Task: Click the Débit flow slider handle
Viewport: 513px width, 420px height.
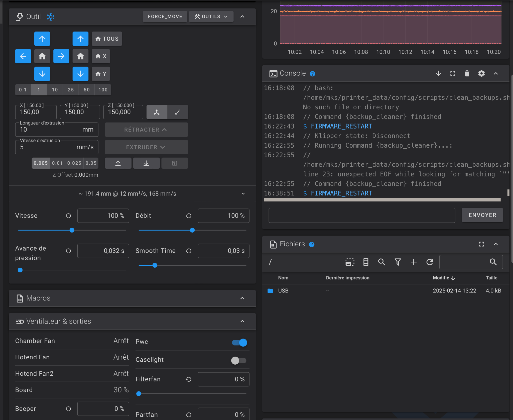Action: point(192,230)
